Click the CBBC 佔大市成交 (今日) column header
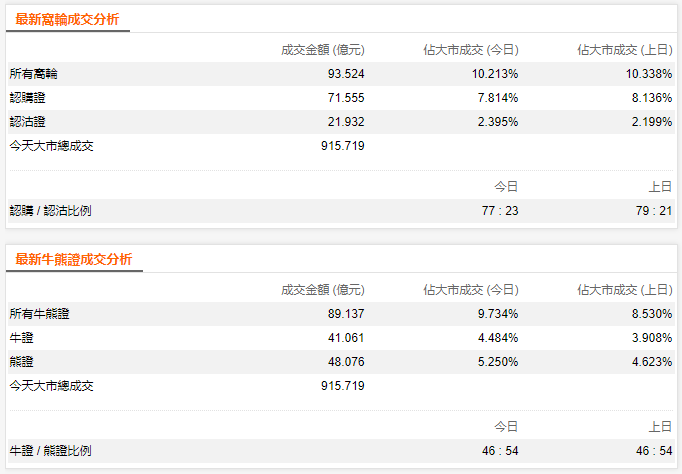Viewport: 682px width, 474px height. pyautogui.click(x=471, y=289)
